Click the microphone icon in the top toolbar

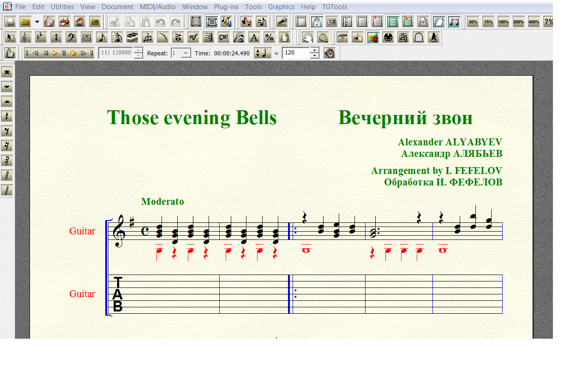point(282,22)
